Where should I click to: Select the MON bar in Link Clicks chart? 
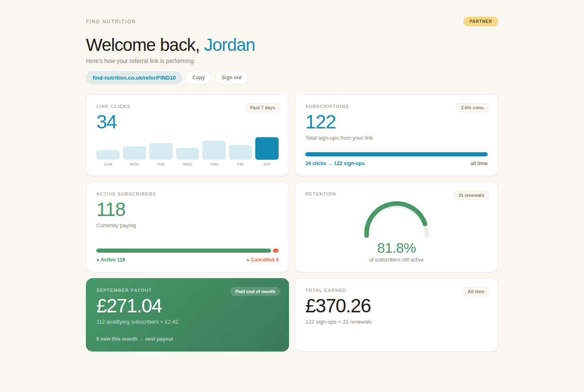134,153
